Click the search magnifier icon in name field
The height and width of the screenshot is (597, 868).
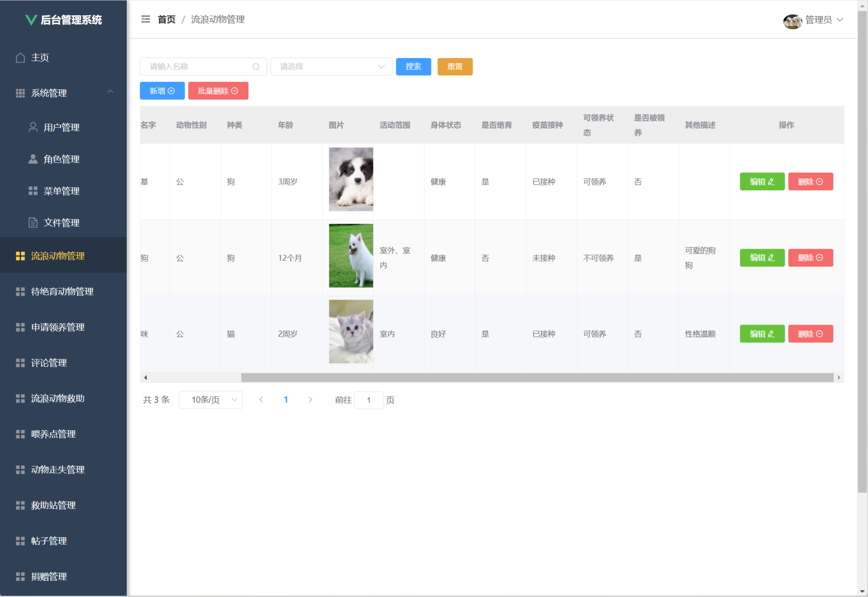pyautogui.click(x=256, y=67)
